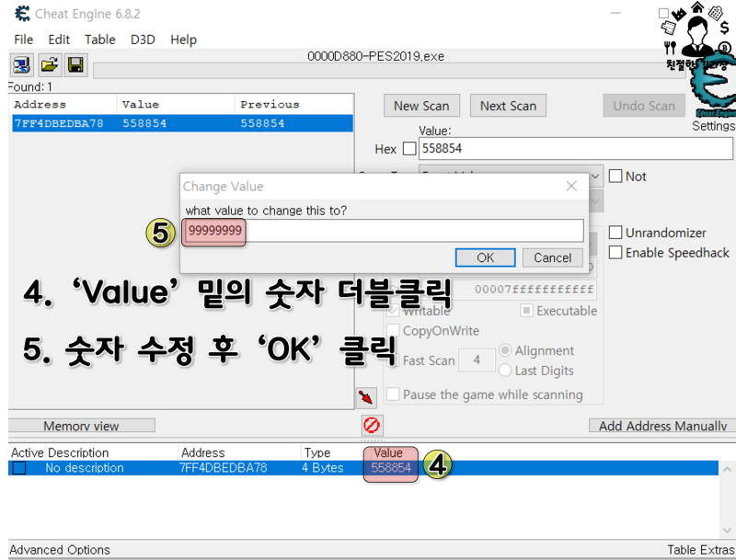Click the Type column header in address table
This screenshot has height=560, width=736.
click(x=317, y=452)
